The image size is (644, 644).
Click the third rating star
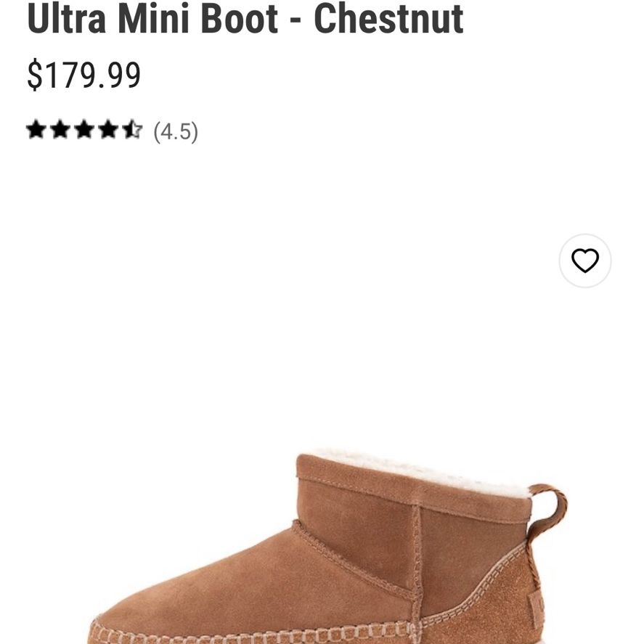[x=85, y=130]
